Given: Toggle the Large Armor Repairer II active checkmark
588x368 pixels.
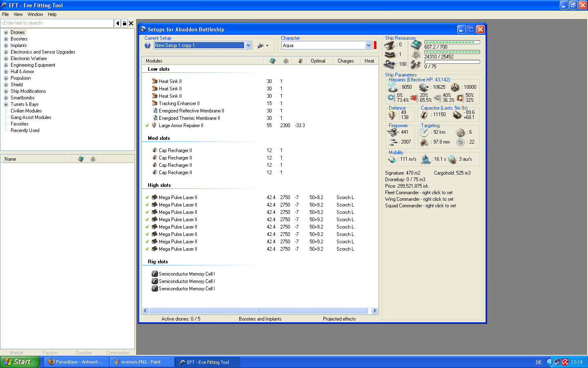Looking at the screenshot, I should (x=147, y=126).
